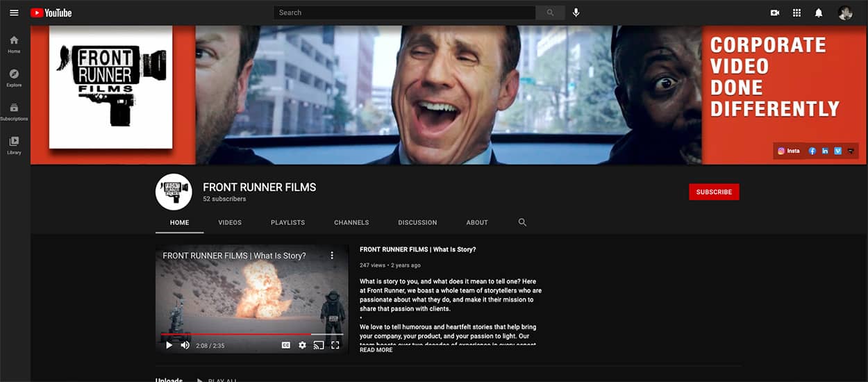Seek on the red video progress bar
This screenshot has width=868, height=382.
click(x=252, y=334)
